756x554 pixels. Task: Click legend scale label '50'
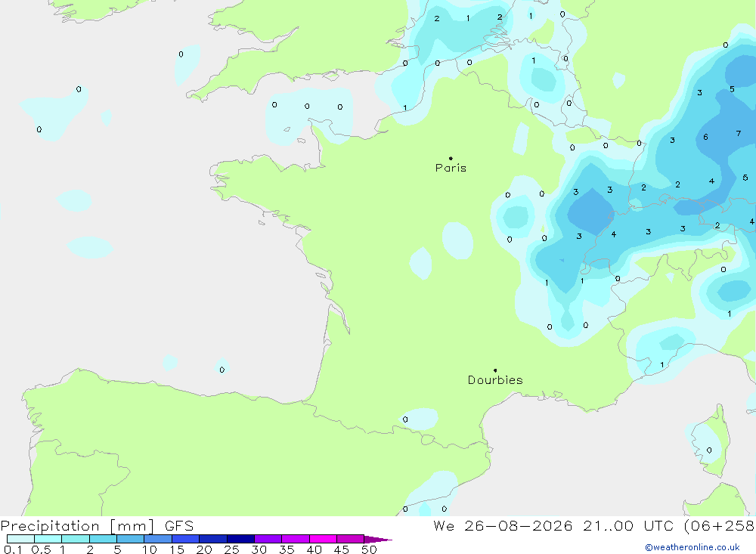pos(369,549)
